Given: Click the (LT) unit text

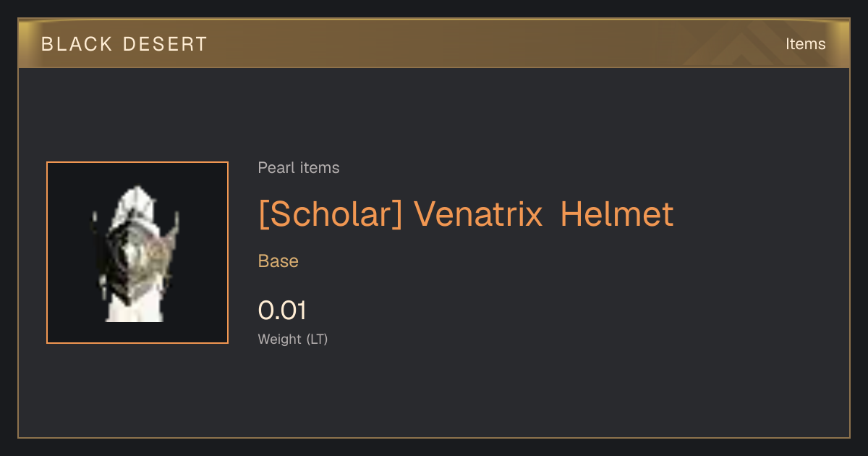Looking at the screenshot, I should [317, 339].
